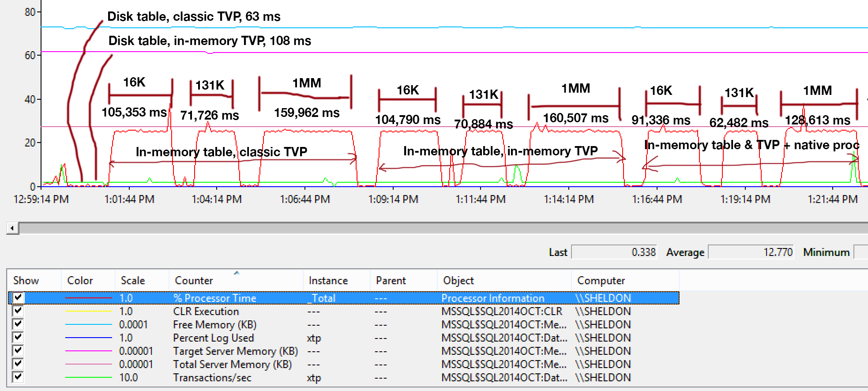868x391 pixels.
Task: Click the green color line for Transactions/sec
Action: coord(88,378)
